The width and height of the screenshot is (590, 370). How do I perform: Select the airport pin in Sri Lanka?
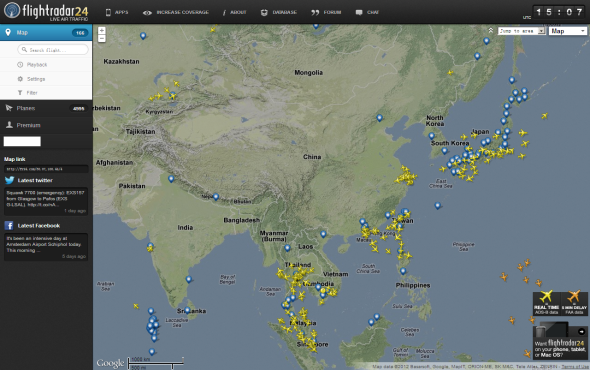pos(187,311)
